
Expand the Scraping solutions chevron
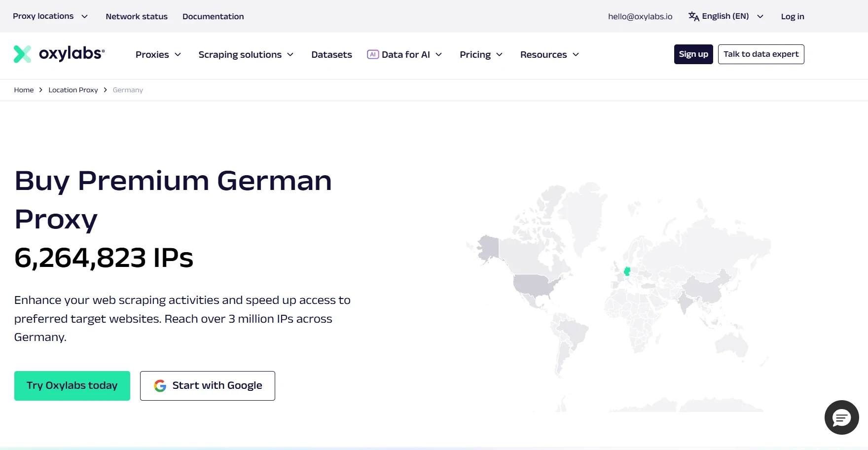pyautogui.click(x=290, y=54)
